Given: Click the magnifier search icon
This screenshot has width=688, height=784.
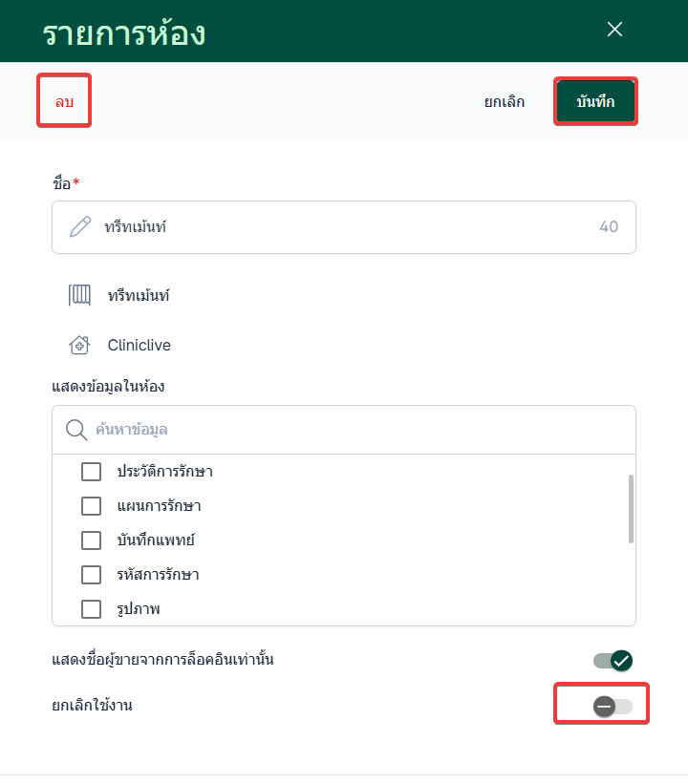Looking at the screenshot, I should 76,430.
